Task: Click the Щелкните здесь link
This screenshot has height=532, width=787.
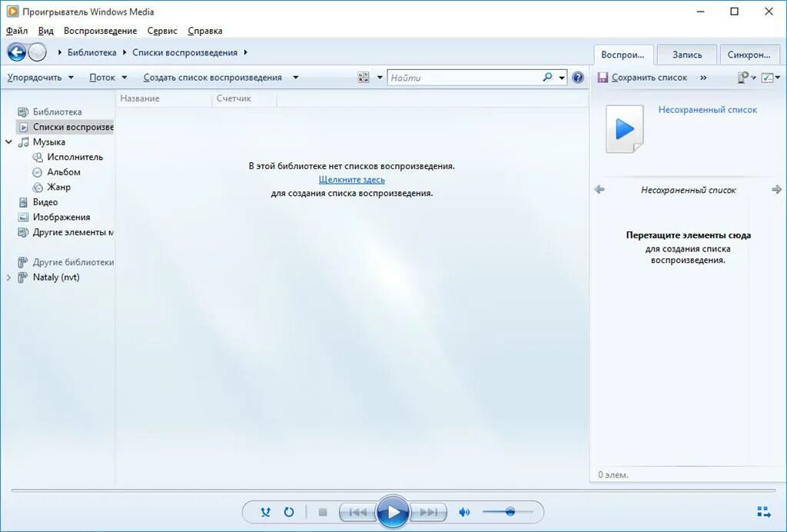Action: click(351, 180)
